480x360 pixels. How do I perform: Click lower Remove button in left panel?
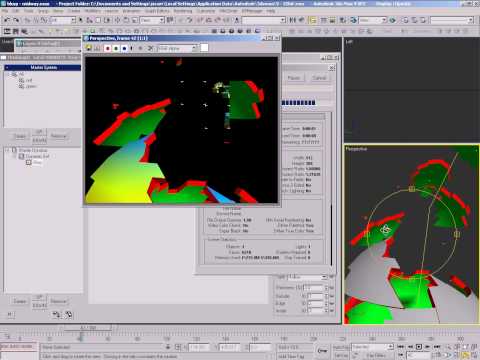pyautogui.click(x=58, y=301)
